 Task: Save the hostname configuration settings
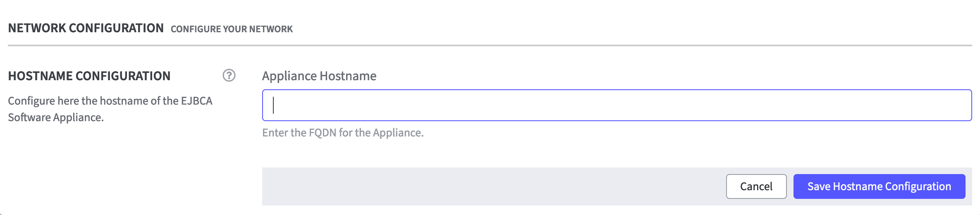point(879,186)
